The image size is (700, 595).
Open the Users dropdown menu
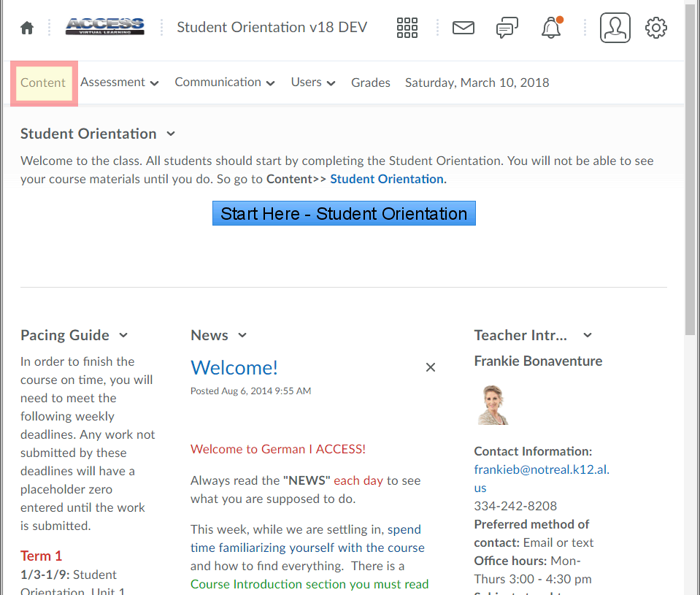(x=312, y=82)
